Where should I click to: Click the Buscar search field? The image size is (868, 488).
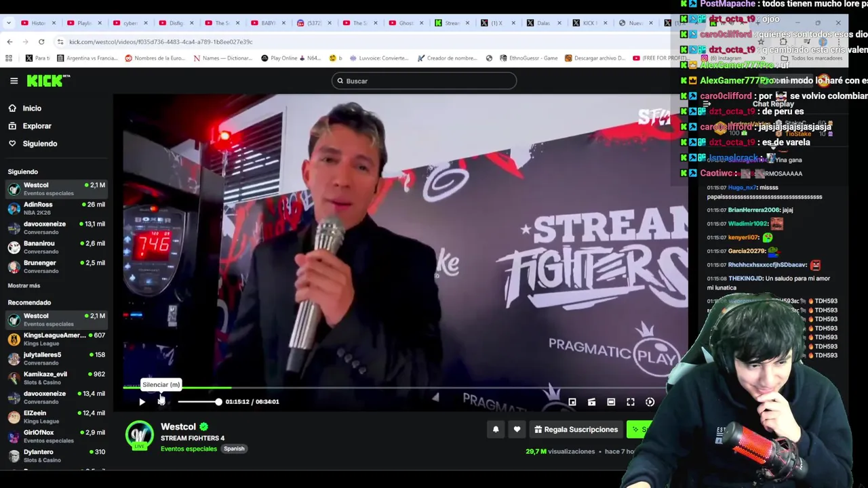(424, 81)
